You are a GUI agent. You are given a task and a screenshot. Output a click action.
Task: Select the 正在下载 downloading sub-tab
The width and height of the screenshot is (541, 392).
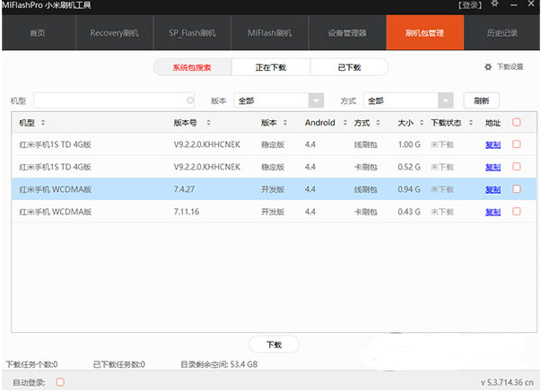(x=271, y=67)
